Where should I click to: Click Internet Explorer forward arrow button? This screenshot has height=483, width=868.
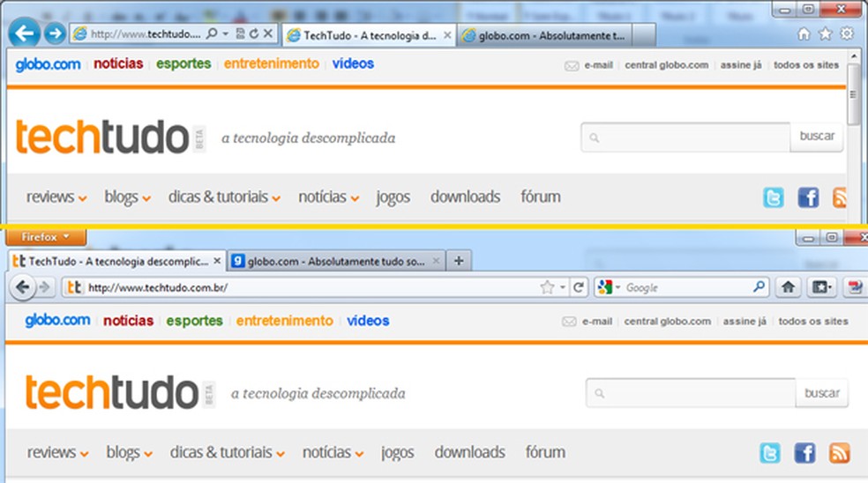coord(55,33)
